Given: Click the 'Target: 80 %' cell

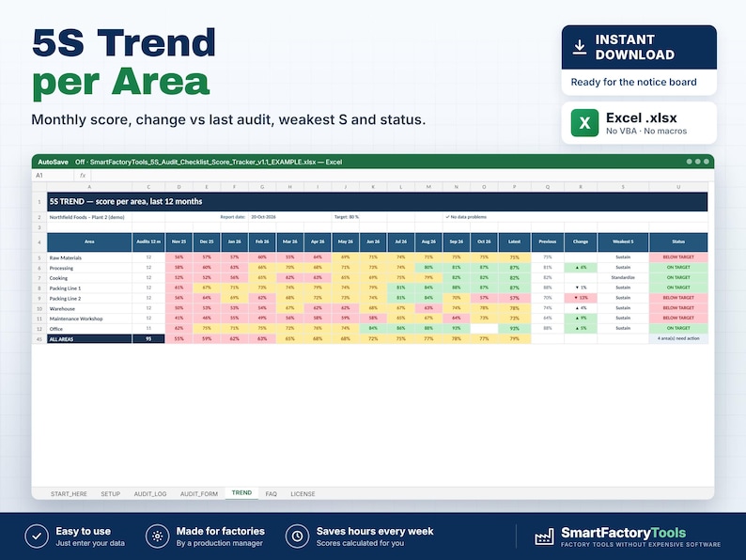Looking at the screenshot, I should (x=346, y=217).
